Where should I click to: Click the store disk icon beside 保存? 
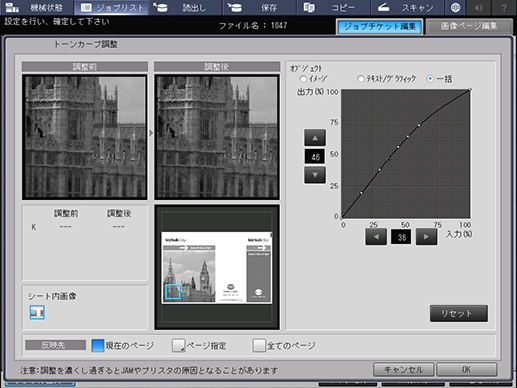point(234,7)
